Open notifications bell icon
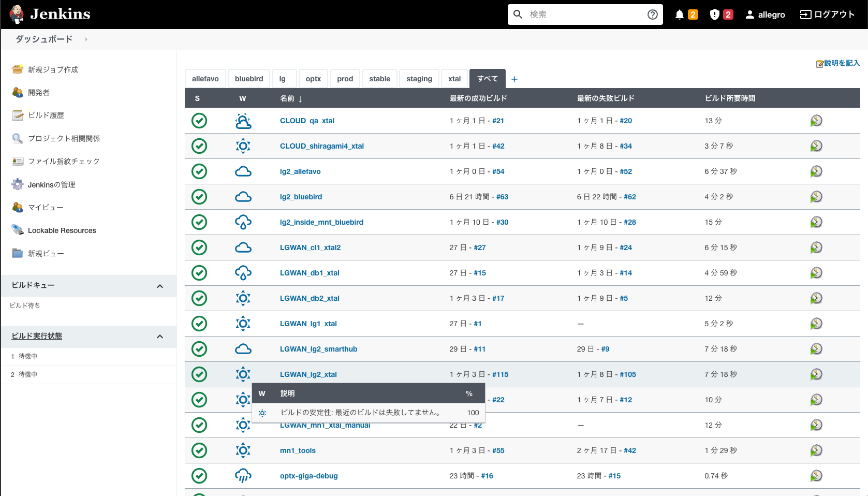The width and height of the screenshot is (868, 496). pos(680,14)
